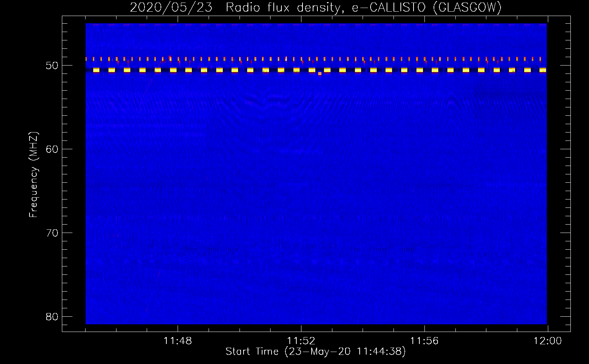589x364 pixels.
Task: Click the 12:00 time tick label
Action: [x=548, y=341]
